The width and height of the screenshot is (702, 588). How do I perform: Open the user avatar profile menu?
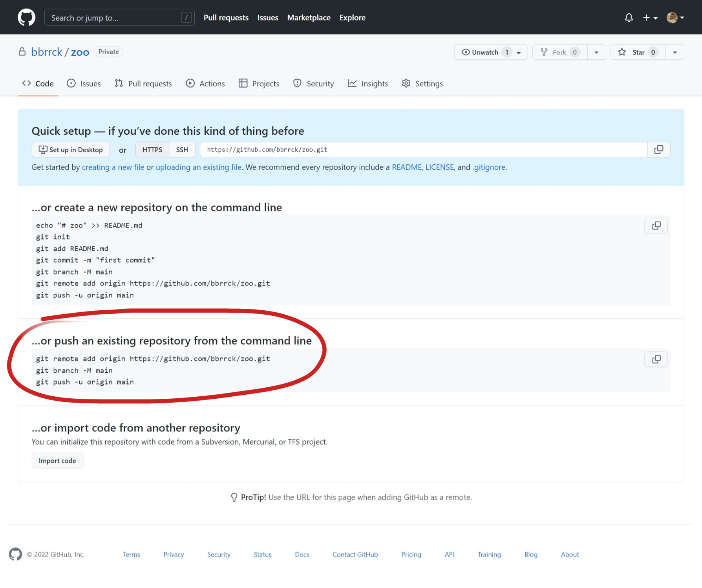click(675, 18)
